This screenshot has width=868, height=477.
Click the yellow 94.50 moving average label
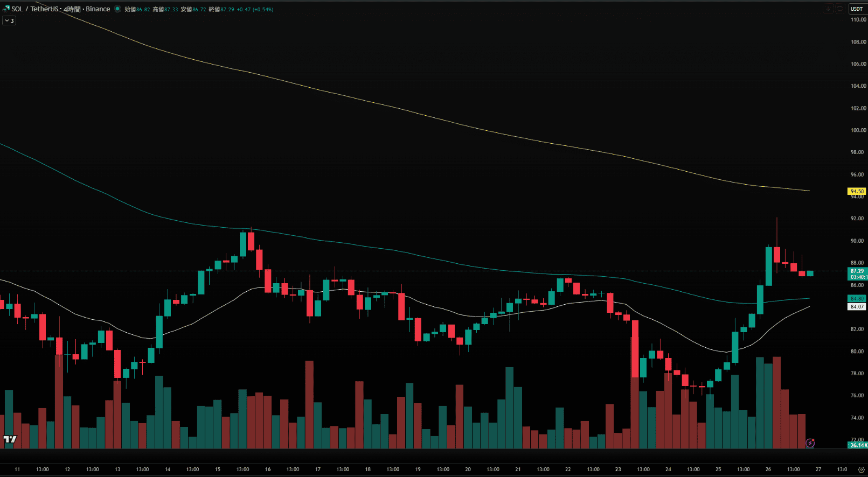[857, 191]
